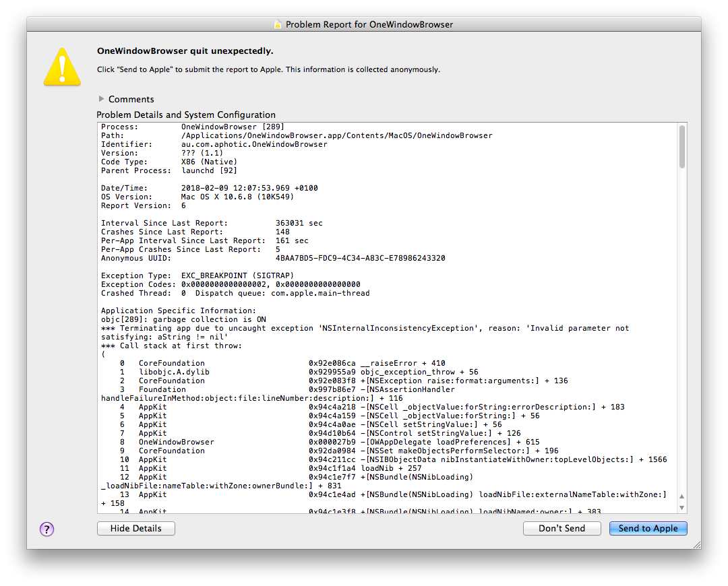Click the 'Problem Details and System Configuration' label
The width and height of the screenshot is (728, 586).
point(186,115)
